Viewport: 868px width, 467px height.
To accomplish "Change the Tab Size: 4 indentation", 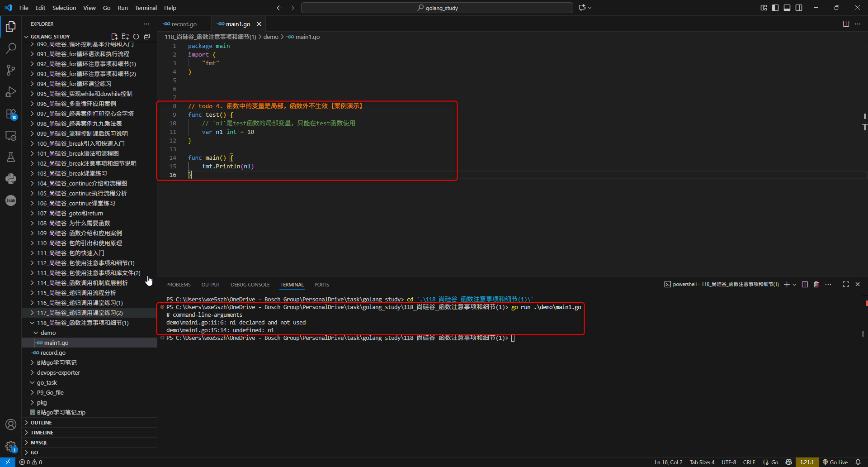I will pos(702,462).
